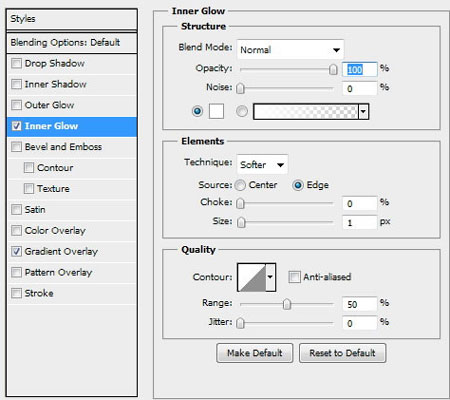Screen dimensions: 450x400
Task: Select the solid color radio button
Action: pos(197,111)
